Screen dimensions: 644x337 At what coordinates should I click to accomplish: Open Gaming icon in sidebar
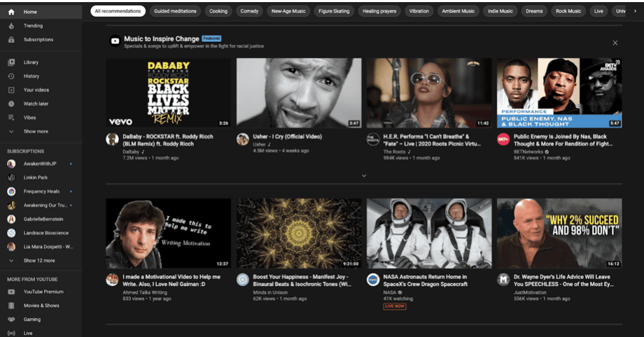(11, 320)
